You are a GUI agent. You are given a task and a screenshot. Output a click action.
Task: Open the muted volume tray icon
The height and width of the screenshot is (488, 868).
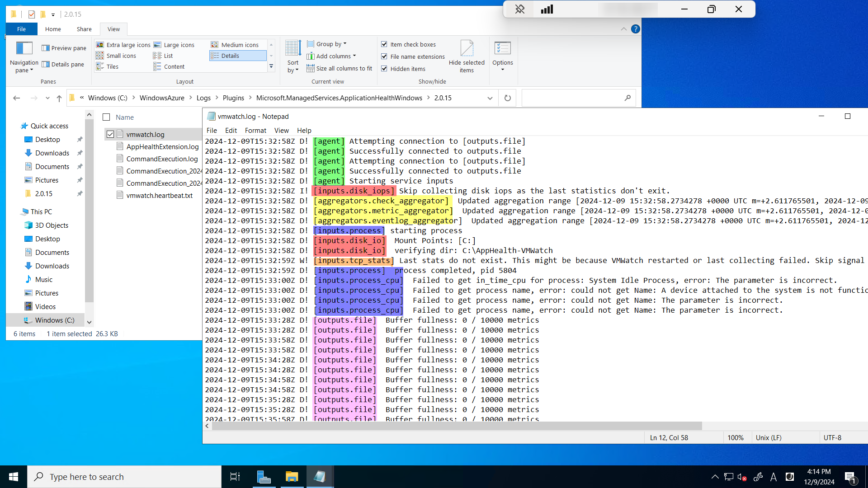coord(742,477)
